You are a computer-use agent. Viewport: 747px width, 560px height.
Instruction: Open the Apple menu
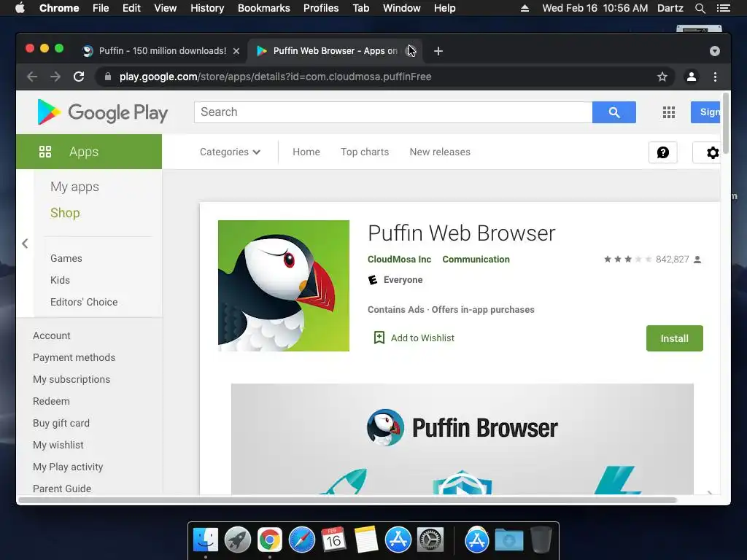point(20,8)
